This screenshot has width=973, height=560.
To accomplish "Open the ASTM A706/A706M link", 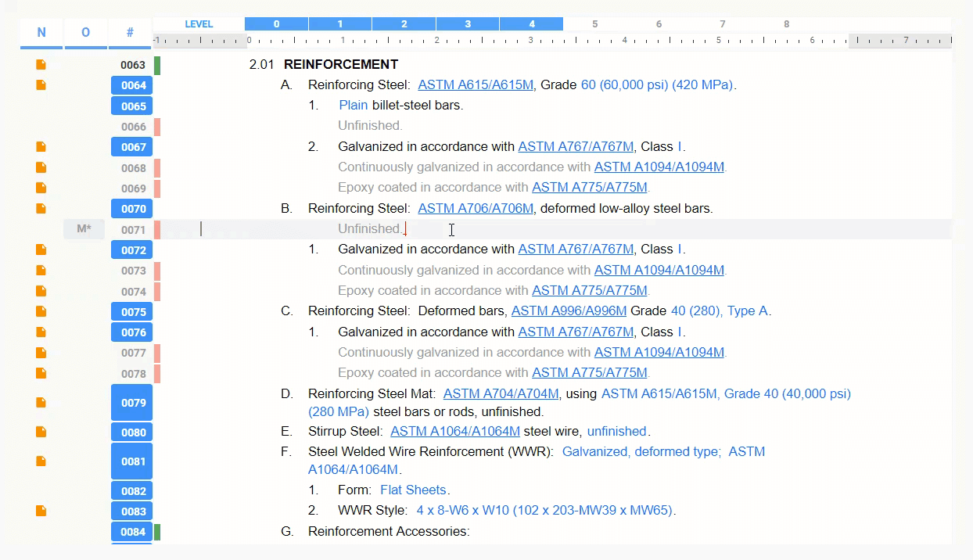I will (x=476, y=209).
